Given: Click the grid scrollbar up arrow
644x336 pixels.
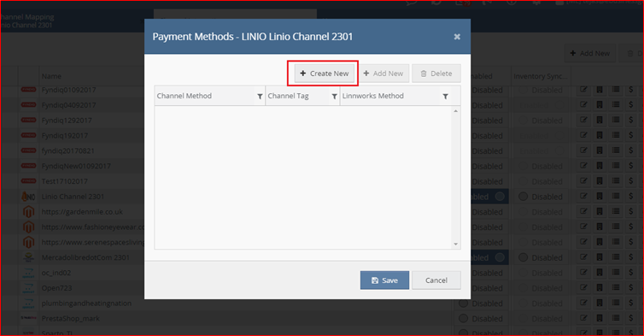Looking at the screenshot, I should click(x=455, y=111).
